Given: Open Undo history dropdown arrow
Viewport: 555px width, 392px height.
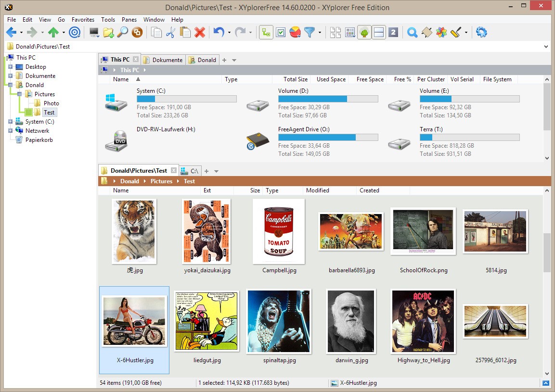Looking at the screenshot, I should [229, 33].
